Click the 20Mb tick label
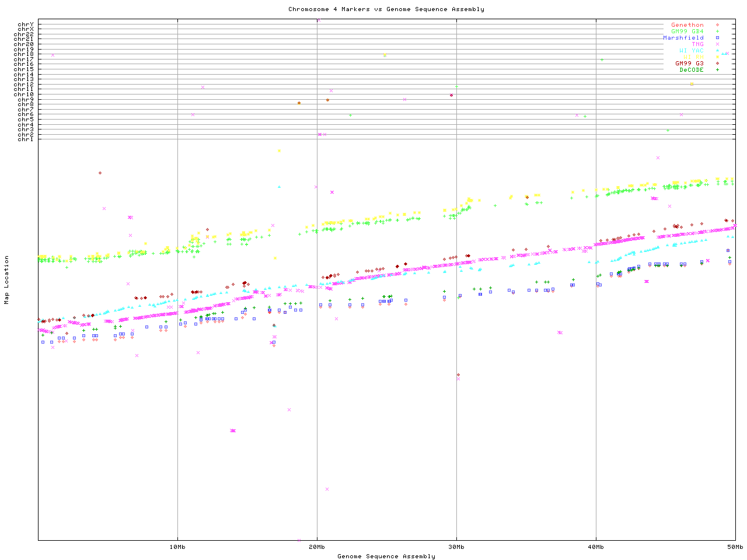 click(317, 547)
